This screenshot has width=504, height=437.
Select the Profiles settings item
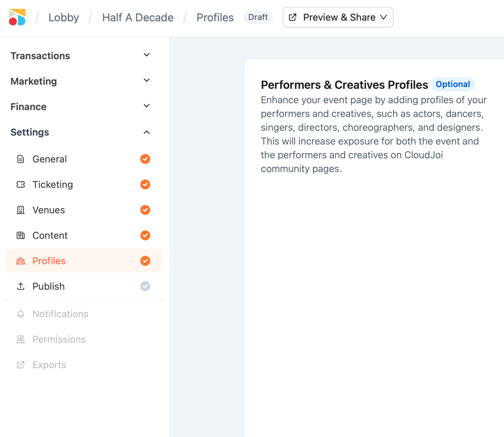coord(49,261)
